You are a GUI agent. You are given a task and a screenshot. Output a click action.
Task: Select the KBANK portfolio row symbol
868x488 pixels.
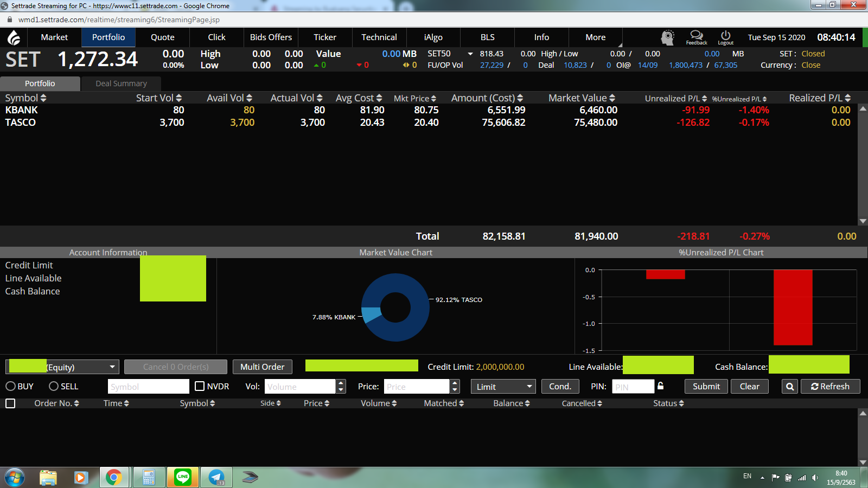pyautogui.click(x=22, y=110)
